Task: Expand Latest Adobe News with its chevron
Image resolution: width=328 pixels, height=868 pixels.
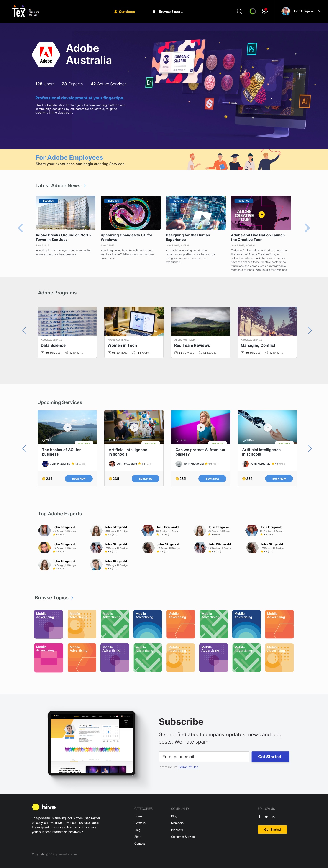Action: point(85,186)
